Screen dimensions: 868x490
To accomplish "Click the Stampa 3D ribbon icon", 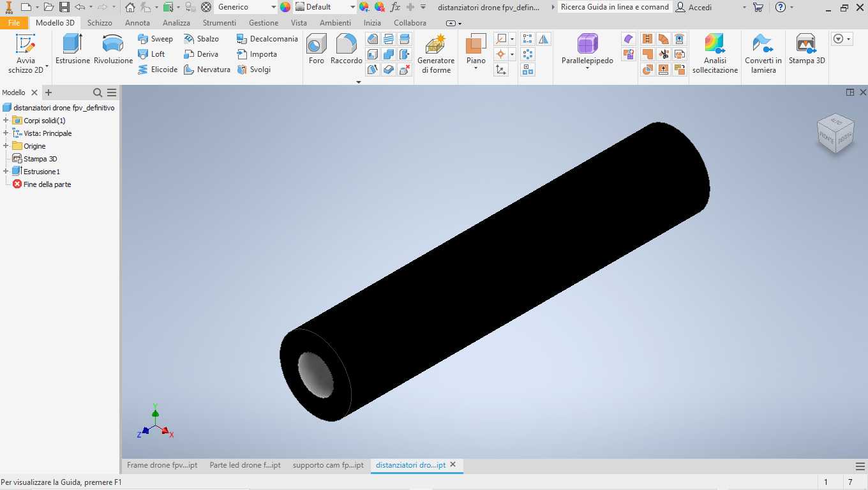I will (807, 48).
